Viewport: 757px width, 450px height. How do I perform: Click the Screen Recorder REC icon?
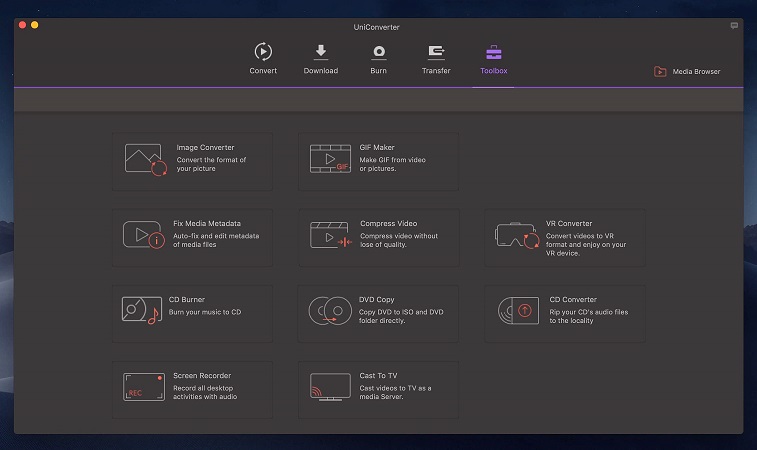point(144,387)
